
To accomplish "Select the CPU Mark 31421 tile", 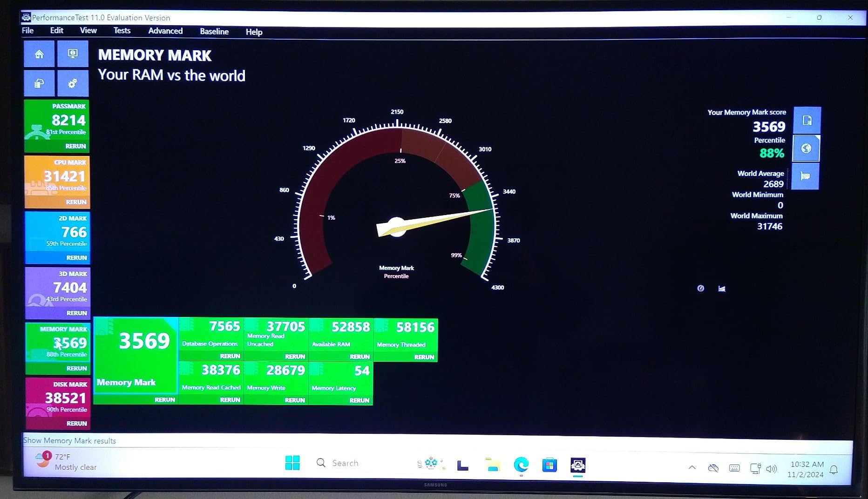I will 57,176.
